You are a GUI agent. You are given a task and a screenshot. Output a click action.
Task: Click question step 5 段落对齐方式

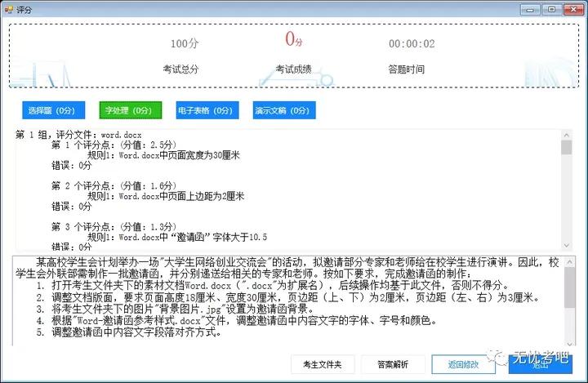[129, 332]
